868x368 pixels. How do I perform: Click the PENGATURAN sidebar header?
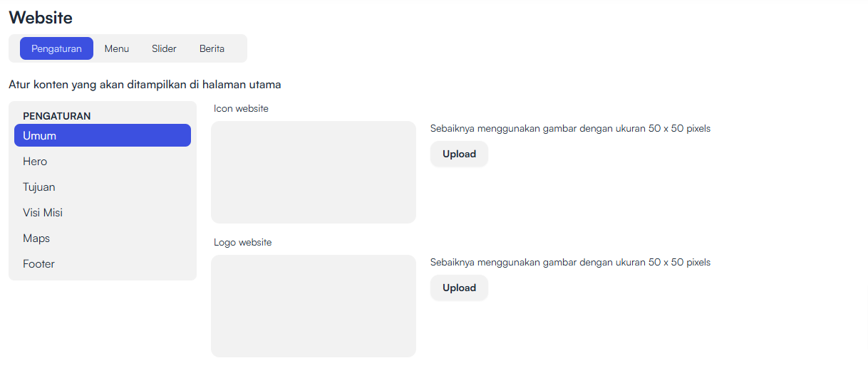57,115
